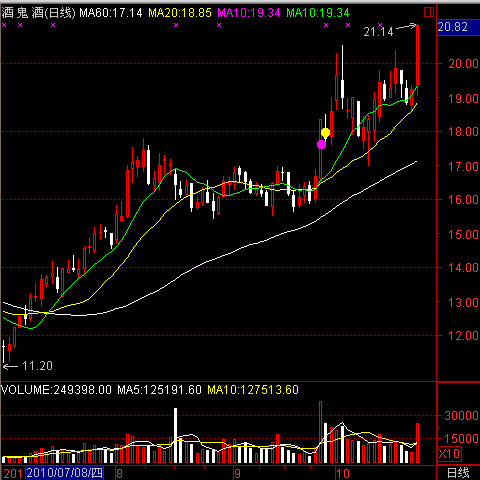This screenshot has width=480, height=480.
Task: Click the date label 2010/07/08/四
Action: click(x=65, y=473)
